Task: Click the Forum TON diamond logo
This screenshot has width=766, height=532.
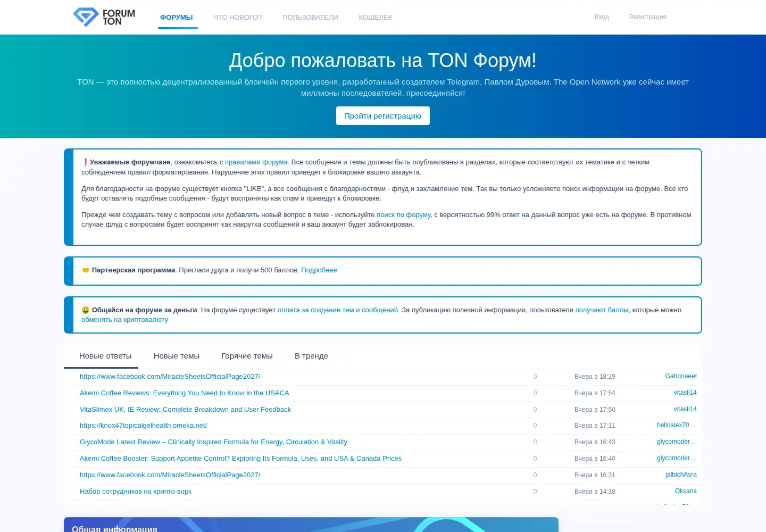Action: [104, 17]
